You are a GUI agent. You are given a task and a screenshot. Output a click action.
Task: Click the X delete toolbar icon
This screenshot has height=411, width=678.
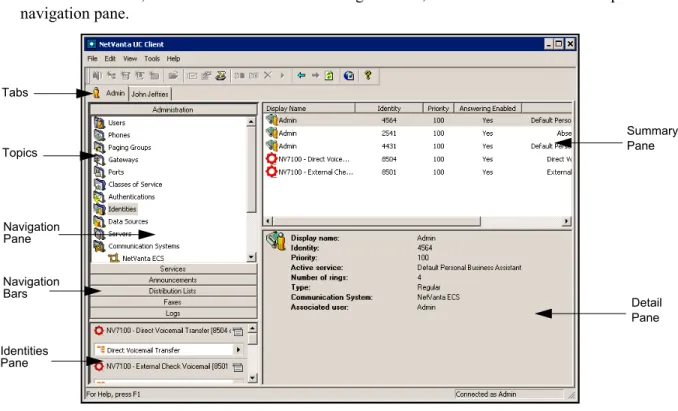(x=268, y=75)
